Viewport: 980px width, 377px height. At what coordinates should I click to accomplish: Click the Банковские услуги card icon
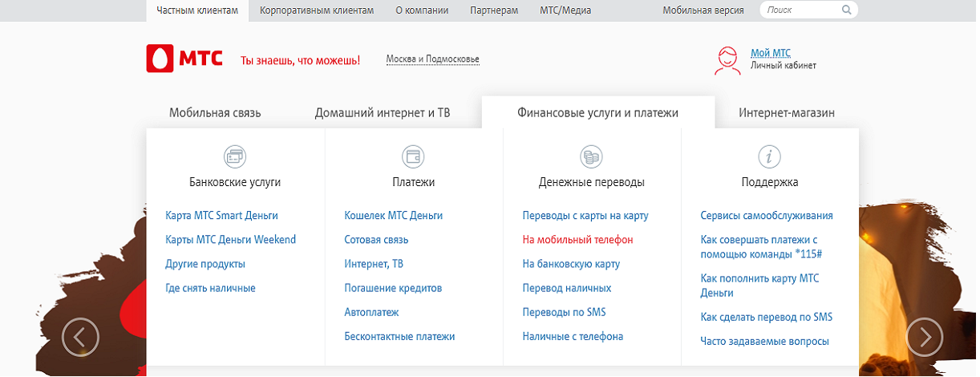[x=235, y=156]
